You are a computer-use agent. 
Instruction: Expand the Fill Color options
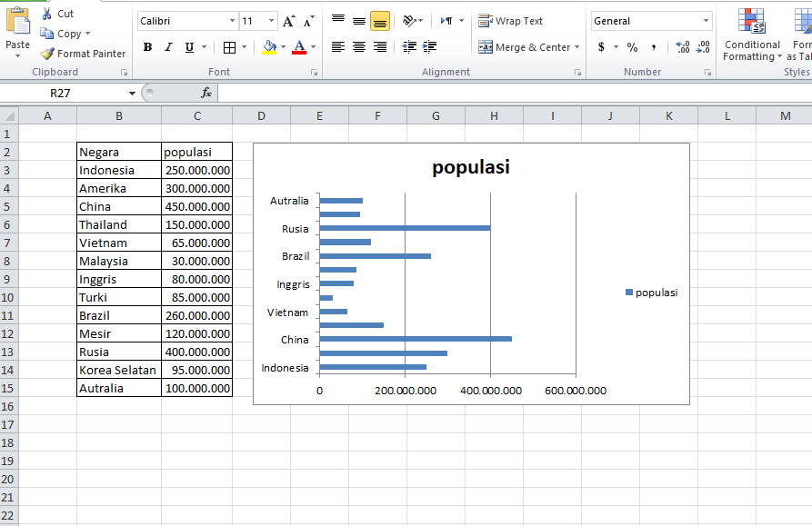(x=284, y=47)
